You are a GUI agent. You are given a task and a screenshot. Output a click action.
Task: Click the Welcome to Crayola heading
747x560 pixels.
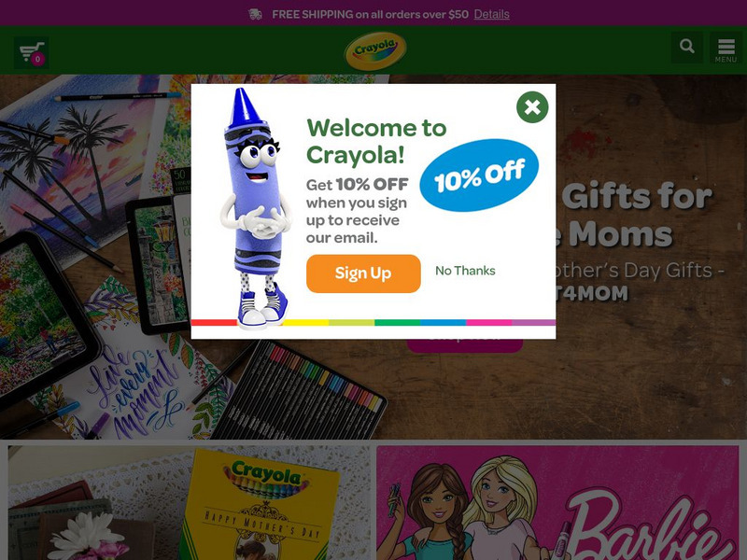point(376,141)
